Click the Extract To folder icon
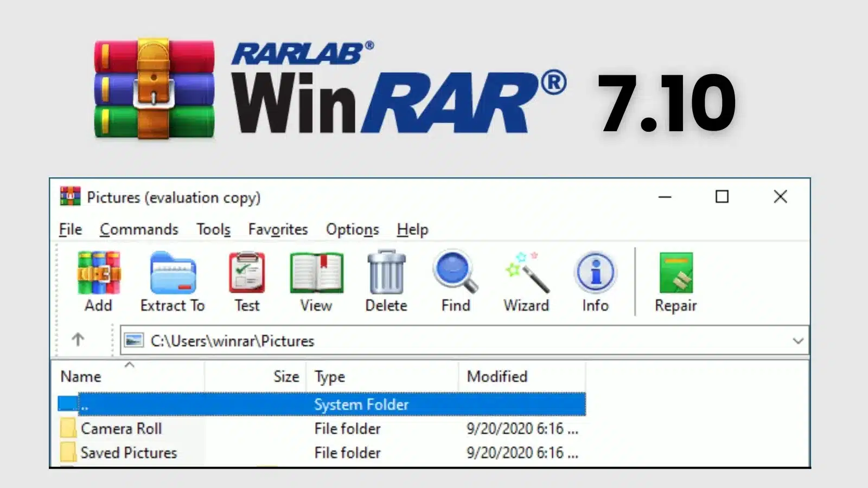Viewport: 868px width, 488px height. pos(173,272)
